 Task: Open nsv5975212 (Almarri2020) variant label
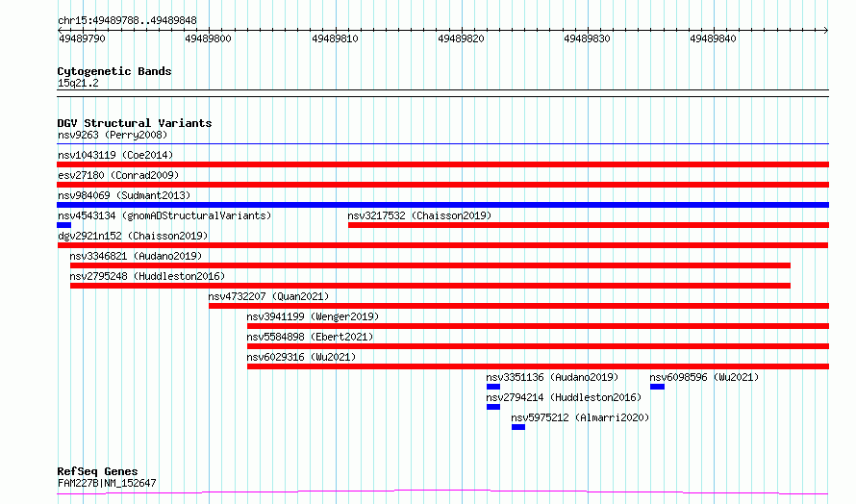coord(580,417)
